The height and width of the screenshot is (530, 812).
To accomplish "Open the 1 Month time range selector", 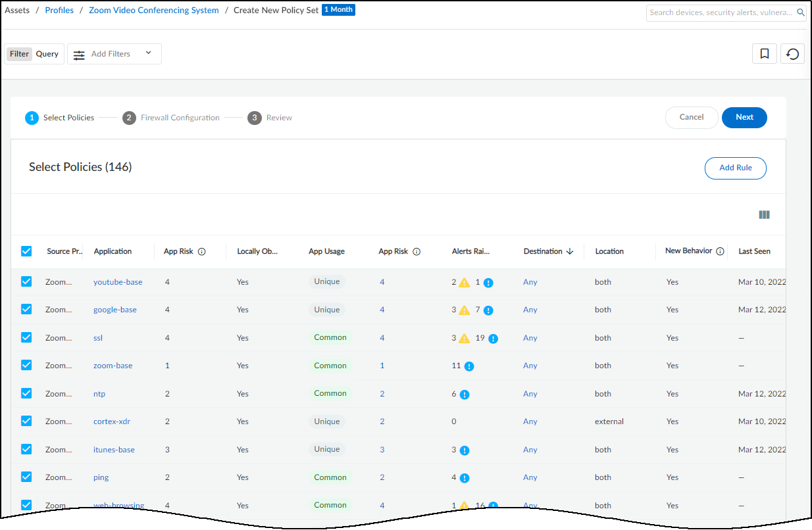I will (338, 10).
